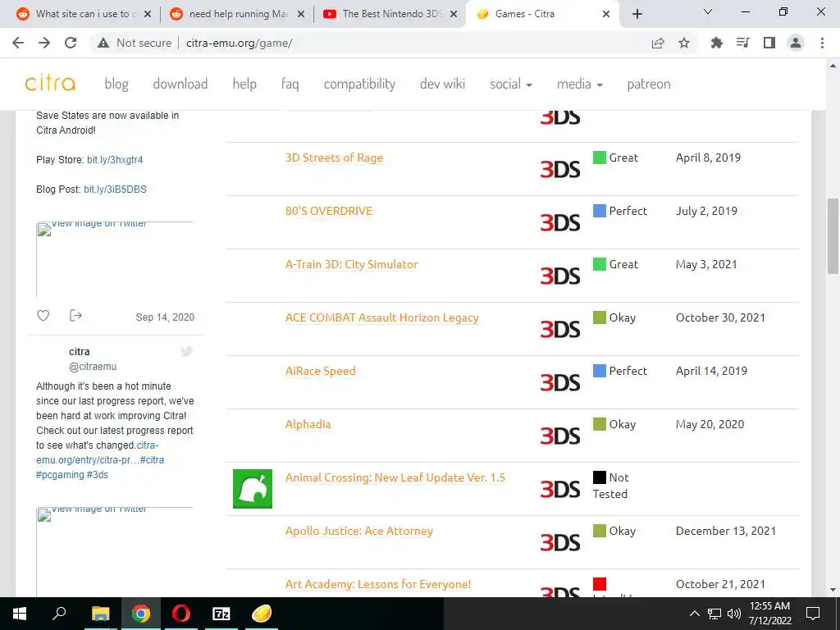Open Alphadia game page
Screen dimensions: 840x630
308,424
